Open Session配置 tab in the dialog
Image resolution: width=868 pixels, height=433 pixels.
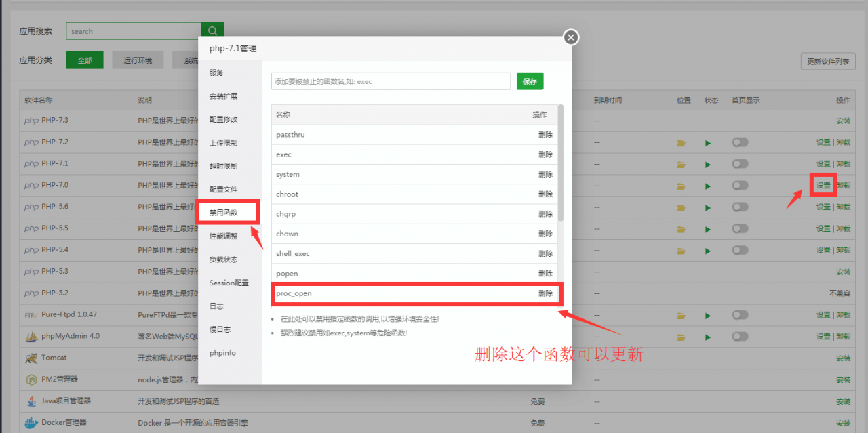click(x=230, y=283)
